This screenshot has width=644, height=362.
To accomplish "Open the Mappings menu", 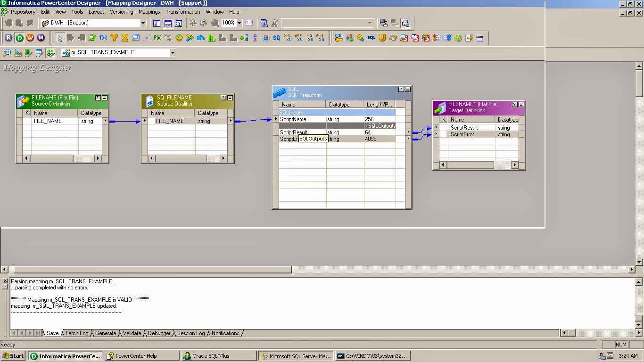I will [x=149, y=12].
